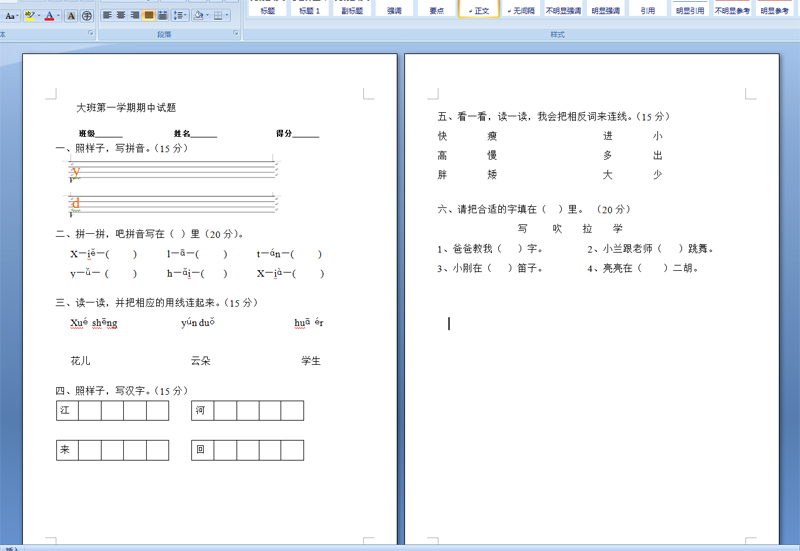Image resolution: width=800 pixels, height=551 pixels.
Task: Open Font dialog launcher
Action: pyautogui.click(x=91, y=33)
